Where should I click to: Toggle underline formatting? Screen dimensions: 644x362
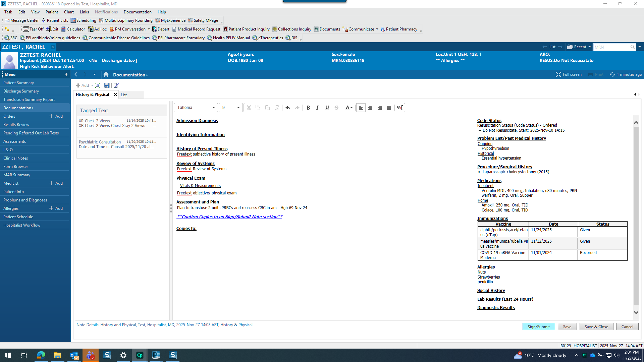point(327,108)
